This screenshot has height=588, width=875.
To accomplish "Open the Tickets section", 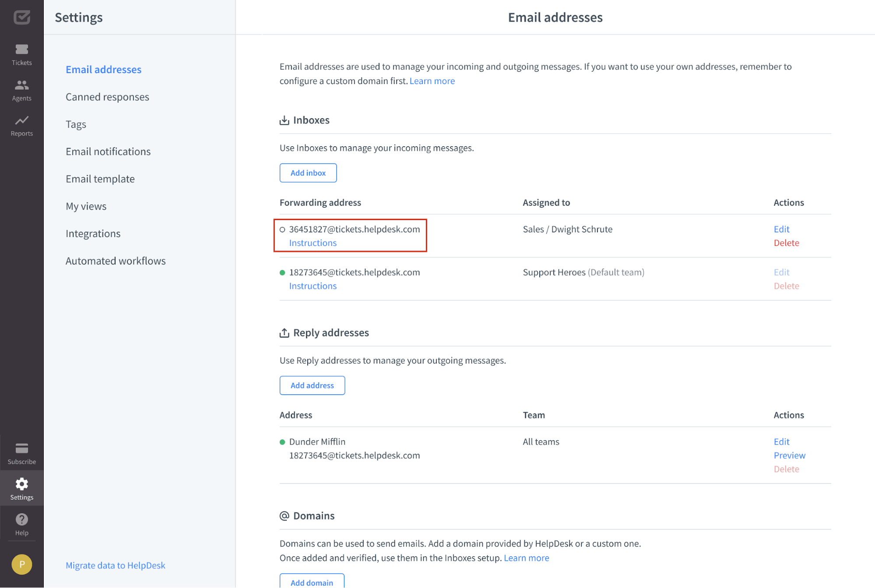I will point(21,53).
